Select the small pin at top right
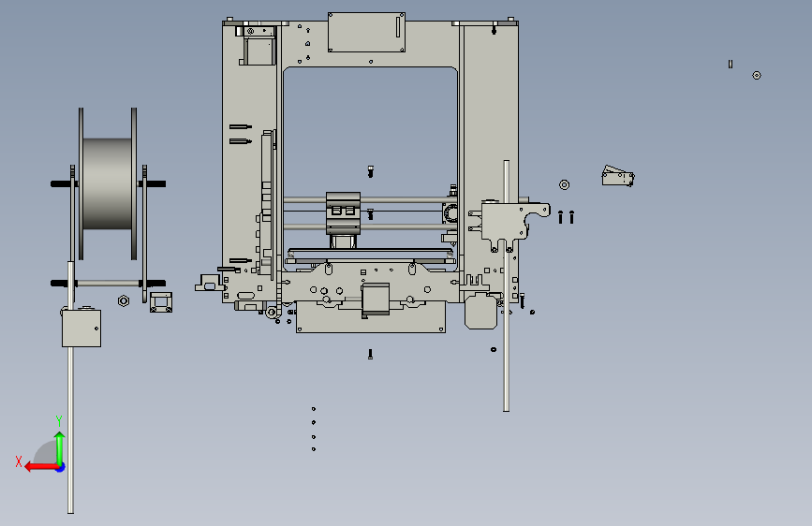 [731, 65]
